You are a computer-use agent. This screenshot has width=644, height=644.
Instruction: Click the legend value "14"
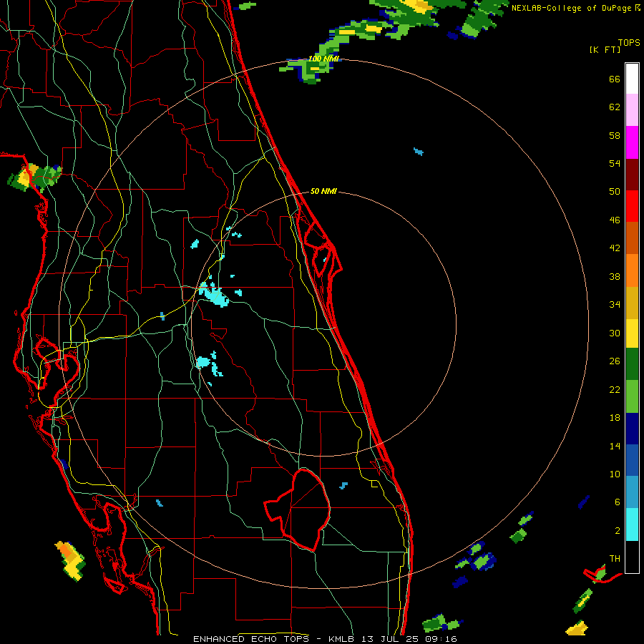click(x=615, y=446)
